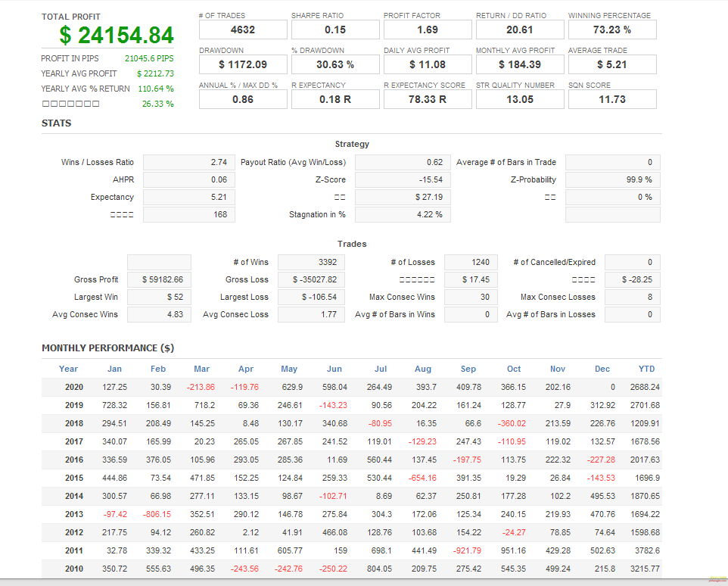Click Max Consec Losses field 8
Image resolution: width=728 pixels, height=586 pixels.
[633, 298]
